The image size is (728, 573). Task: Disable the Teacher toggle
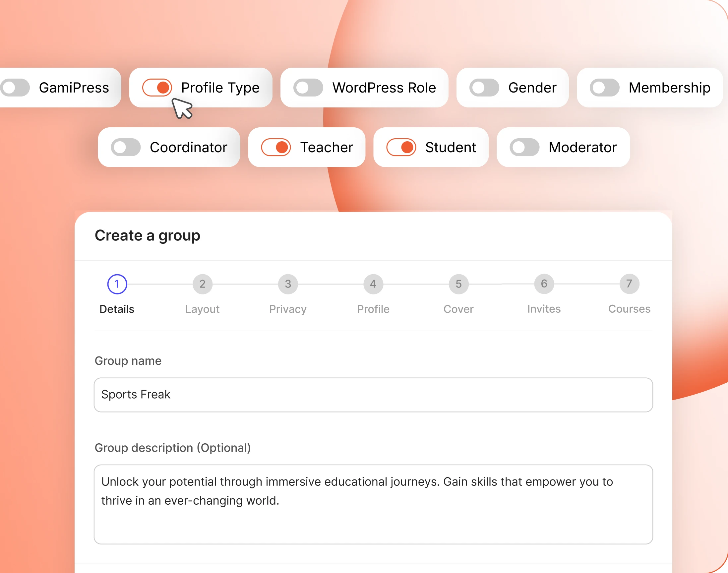pyautogui.click(x=276, y=147)
